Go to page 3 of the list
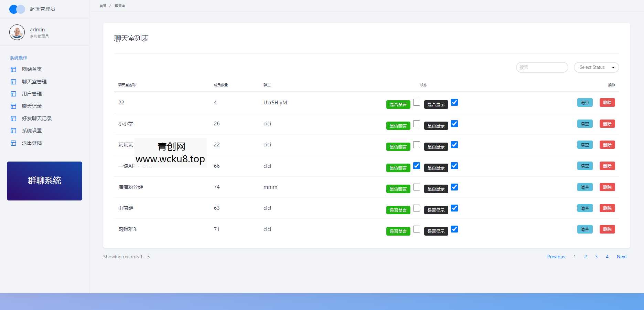The width and height of the screenshot is (644, 310). (x=596, y=257)
